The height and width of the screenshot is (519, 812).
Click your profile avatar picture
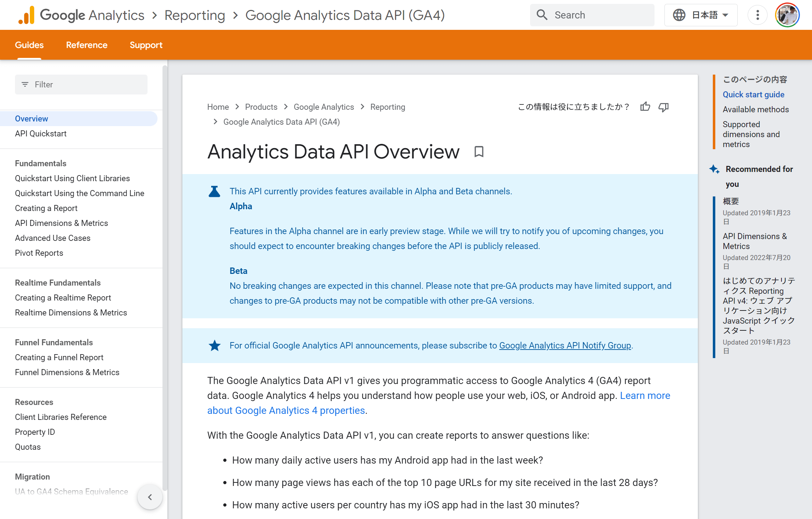[787, 15]
